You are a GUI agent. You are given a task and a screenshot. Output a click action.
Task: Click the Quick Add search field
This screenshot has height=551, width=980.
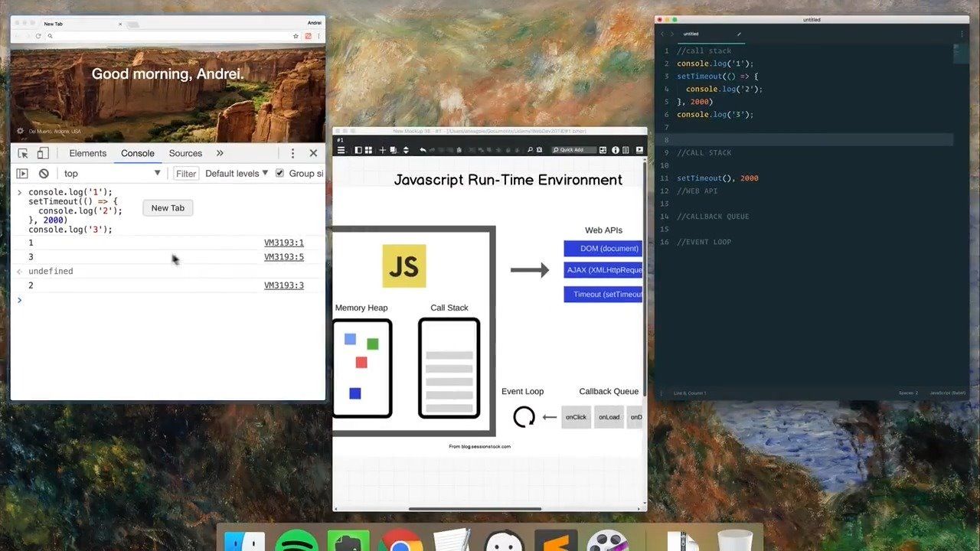[574, 150]
